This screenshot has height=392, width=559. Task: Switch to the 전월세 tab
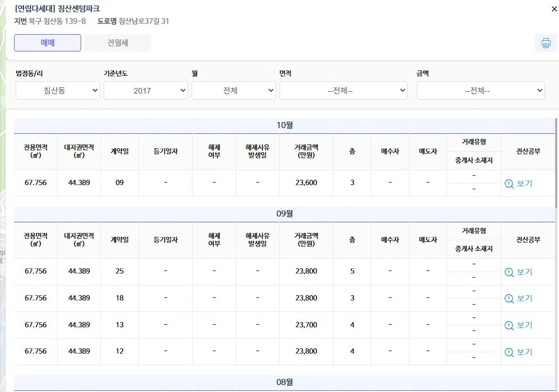[118, 43]
